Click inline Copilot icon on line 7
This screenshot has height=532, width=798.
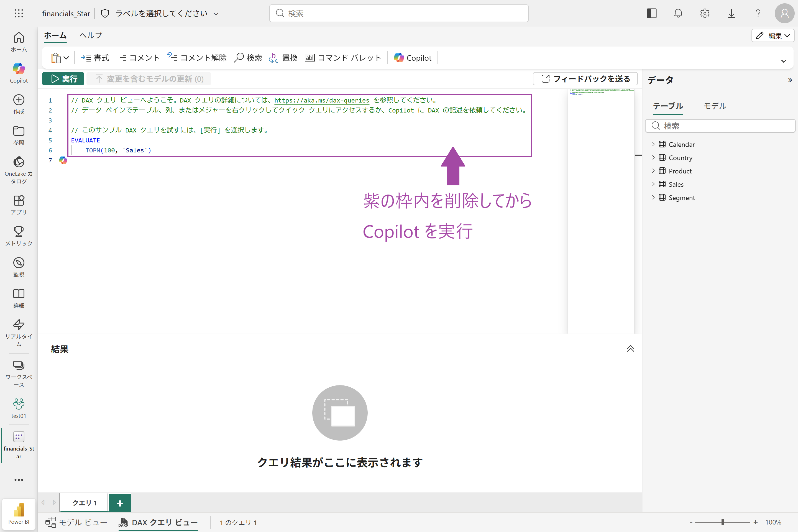[63, 160]
